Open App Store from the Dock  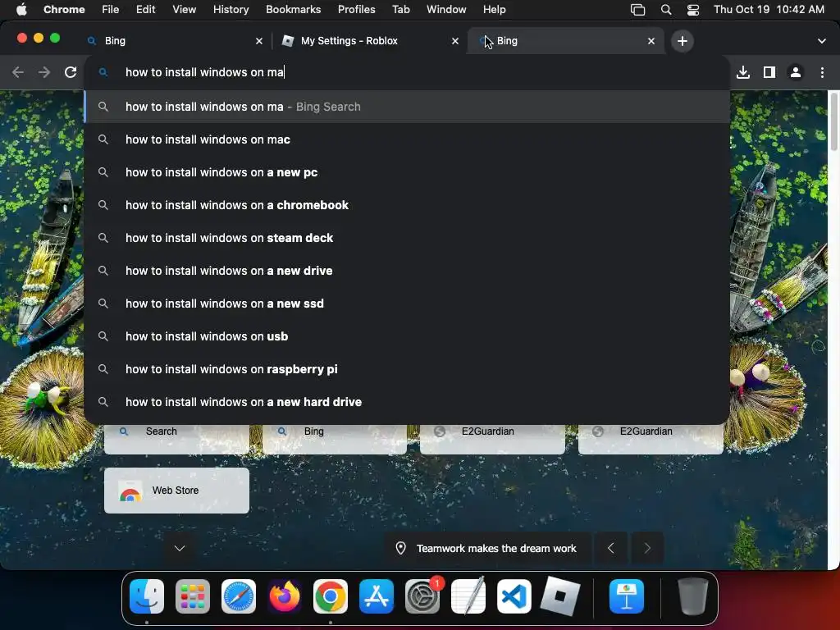[x=376, y=596]
